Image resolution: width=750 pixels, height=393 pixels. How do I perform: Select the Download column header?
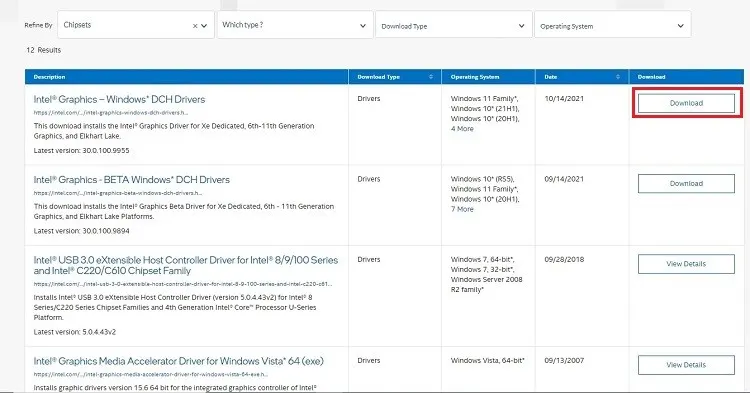tap(651, 76)
